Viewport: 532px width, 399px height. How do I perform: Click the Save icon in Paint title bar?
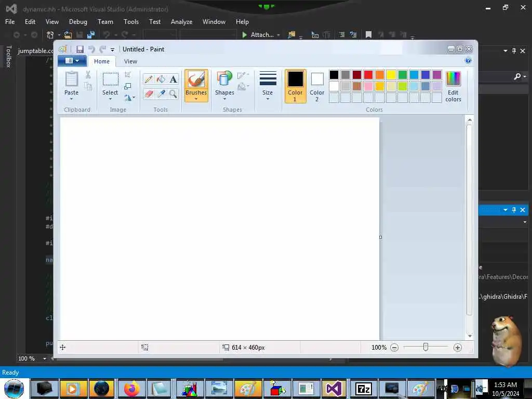coord(79,49)
